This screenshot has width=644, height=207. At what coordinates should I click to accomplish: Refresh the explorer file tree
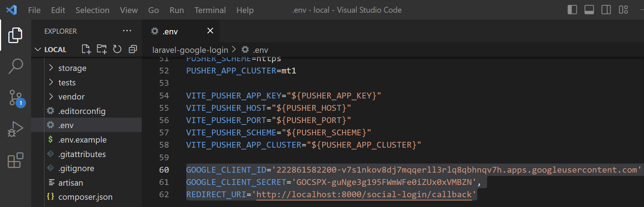coord(117,49)
